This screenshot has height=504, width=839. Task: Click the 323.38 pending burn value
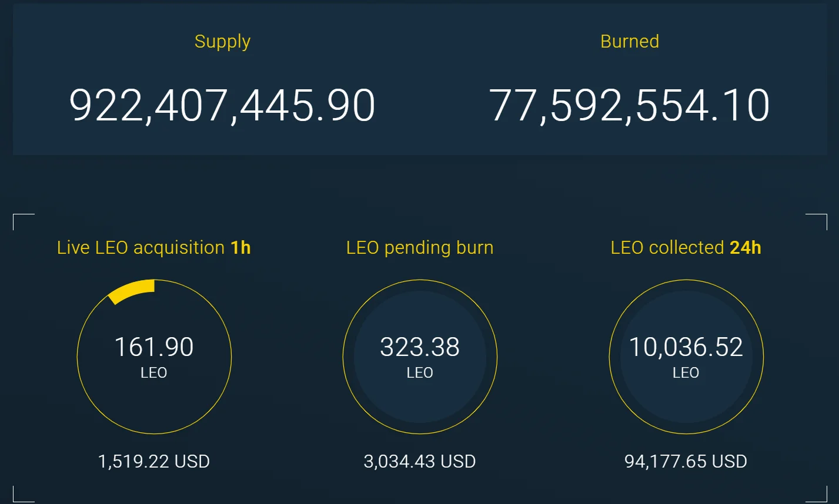click(420, 347)
